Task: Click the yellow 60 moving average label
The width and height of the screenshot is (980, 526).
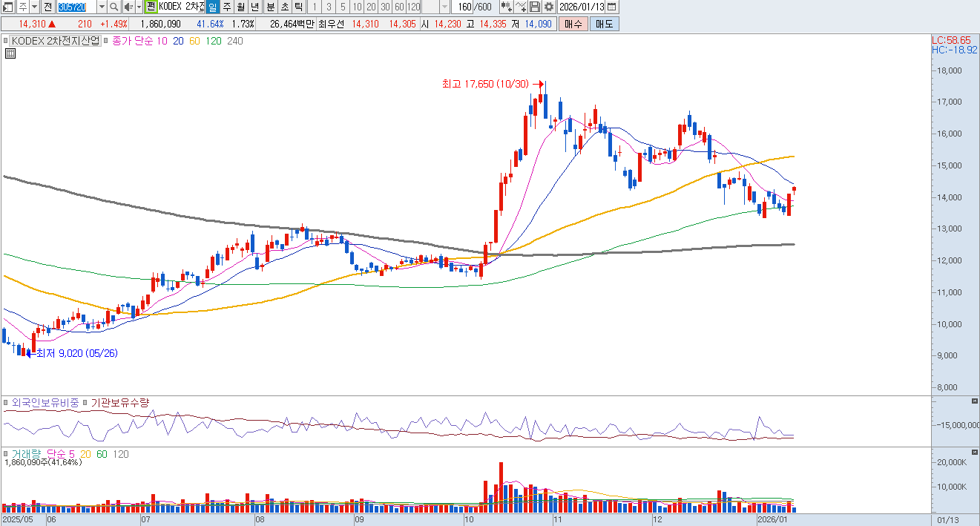Action: coord(194,41)
